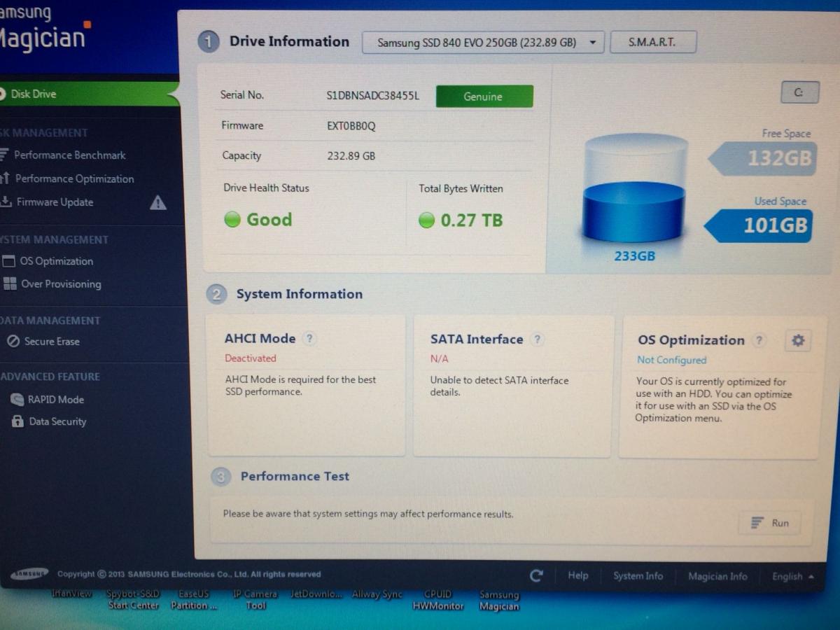Open Allway Sync desktop shortcut
The width and height of the screenshot is (840, 630).
tap(377, 594)
